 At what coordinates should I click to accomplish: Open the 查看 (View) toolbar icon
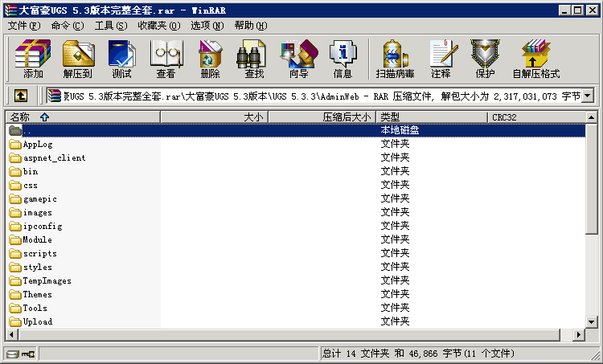(x=166, y=59)
